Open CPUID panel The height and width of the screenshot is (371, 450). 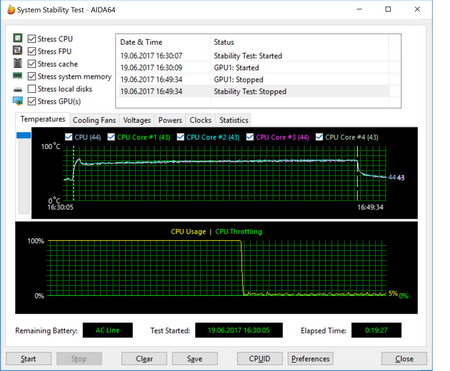pos(260,359)
